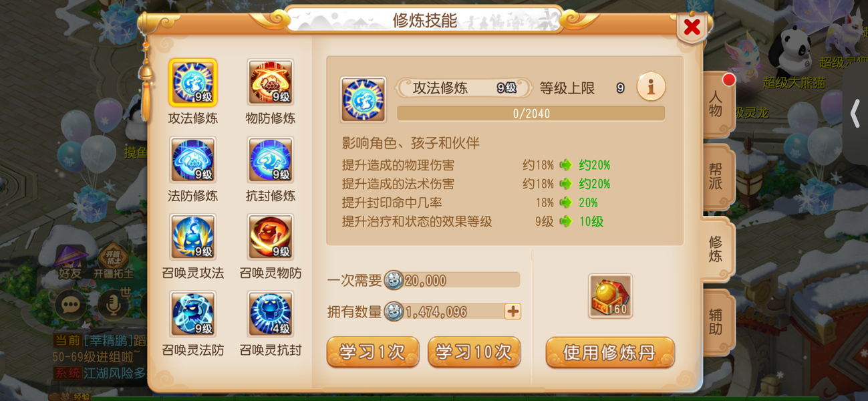868x401 pixels.
Task: Choose the 召唤灵法防 skill icon
Action: click(193, 314)
